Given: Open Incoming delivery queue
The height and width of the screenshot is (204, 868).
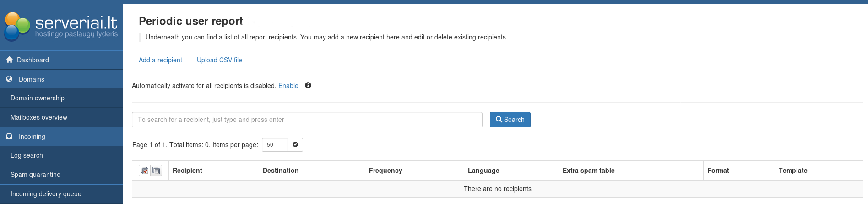Looking at the screenshot, I should 46,194.
